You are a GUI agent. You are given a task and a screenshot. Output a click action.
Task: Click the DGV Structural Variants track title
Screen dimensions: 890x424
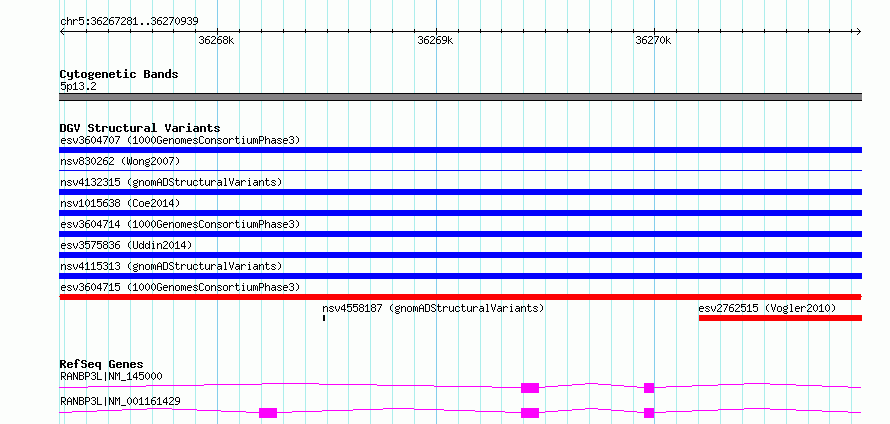pyautogui.click(x=140, y=128)
